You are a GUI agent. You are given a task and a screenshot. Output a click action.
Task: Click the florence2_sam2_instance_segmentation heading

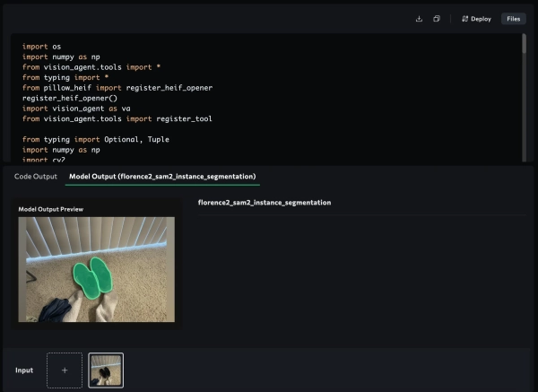(264, 203)
